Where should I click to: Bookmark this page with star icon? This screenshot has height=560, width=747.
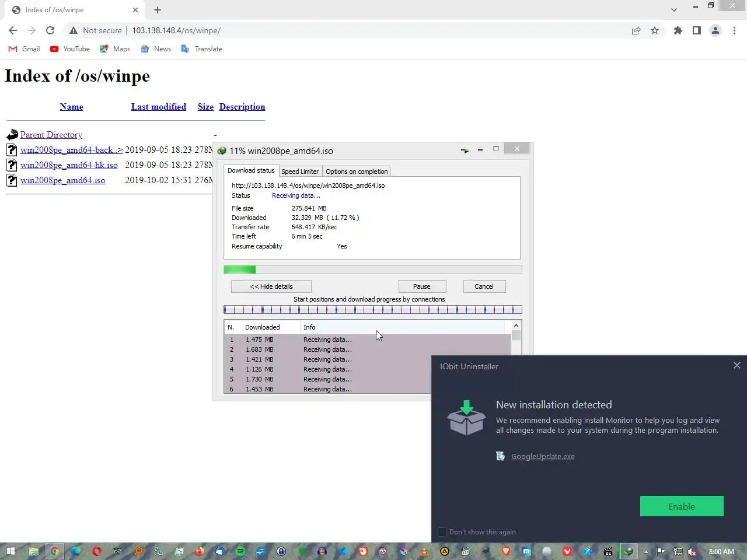tap(655, 30)
